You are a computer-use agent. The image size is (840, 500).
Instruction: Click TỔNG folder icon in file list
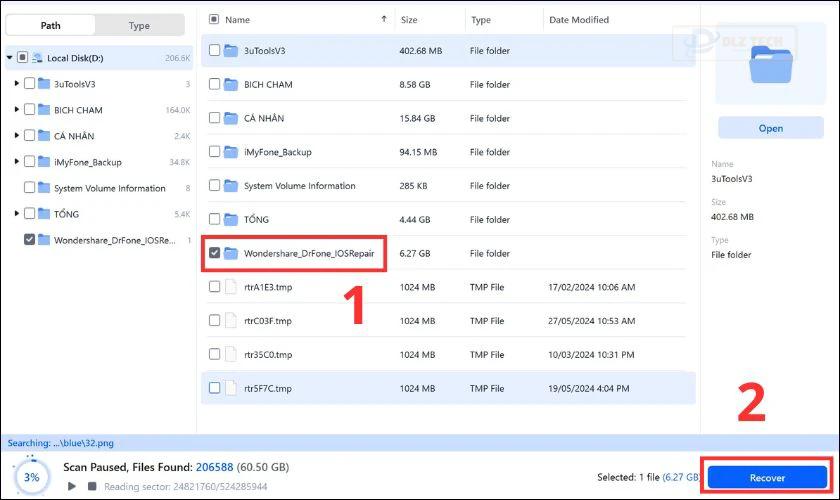[231, 219]
